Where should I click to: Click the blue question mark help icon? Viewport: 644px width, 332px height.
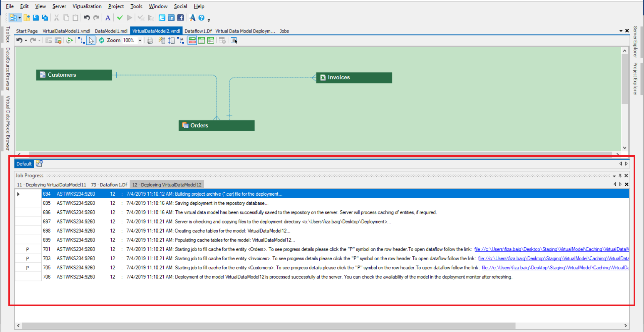(201, 18)
